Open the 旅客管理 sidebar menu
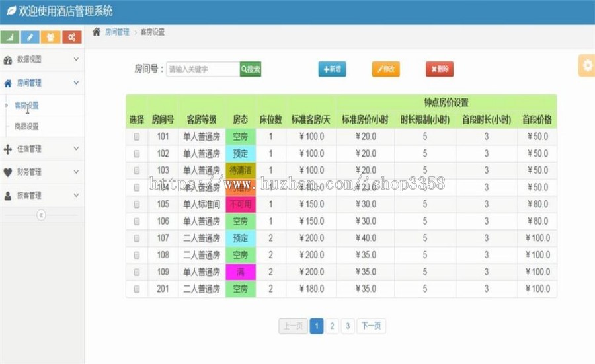595x364 pixels. [x=42, y=196]
